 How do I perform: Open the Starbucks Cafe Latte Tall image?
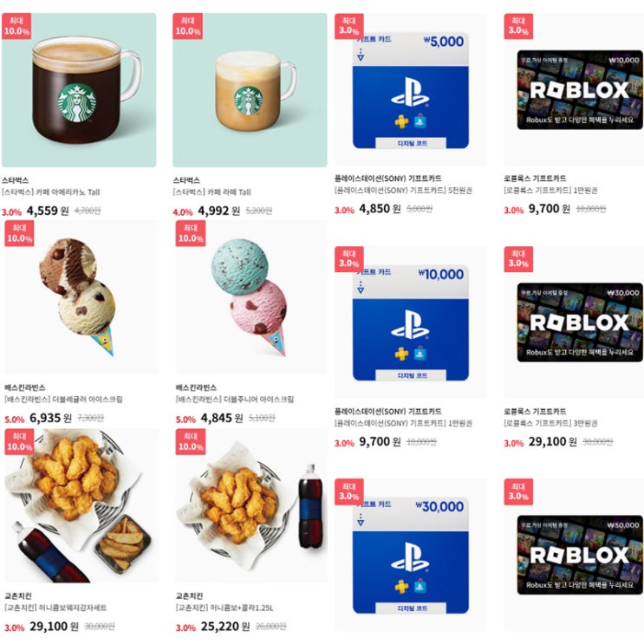(250, 90)
